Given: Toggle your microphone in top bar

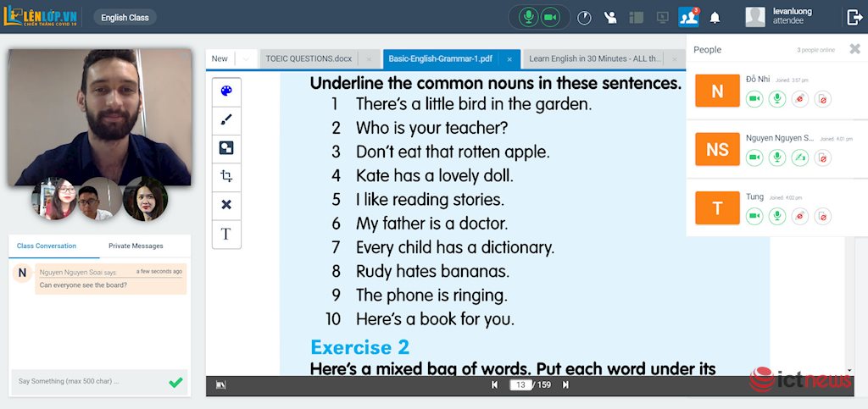Looking at the screenshot, I should tap(528, 17).
